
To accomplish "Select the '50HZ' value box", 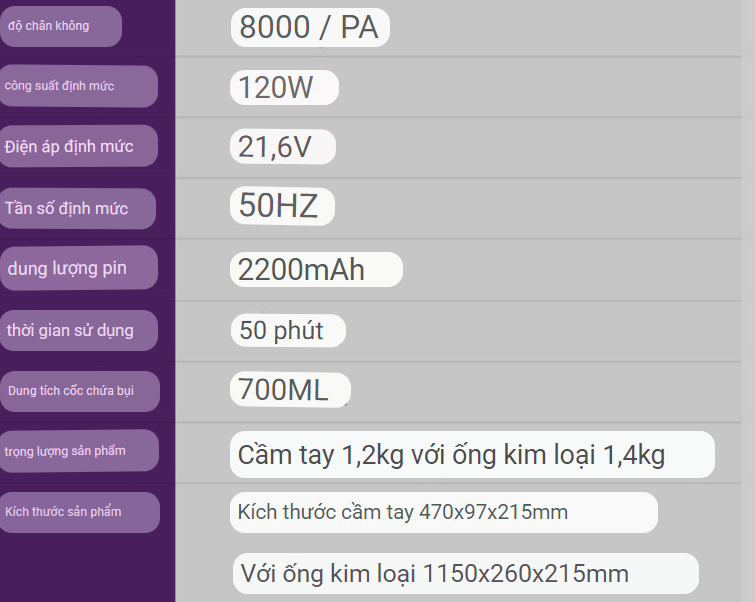I will [x=282, y=206].
